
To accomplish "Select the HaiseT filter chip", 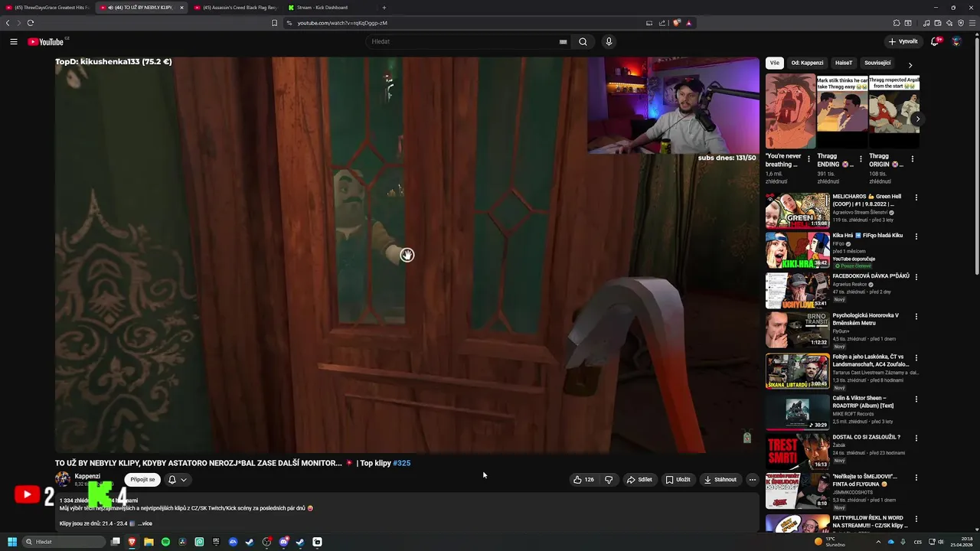I will point(844,63).
